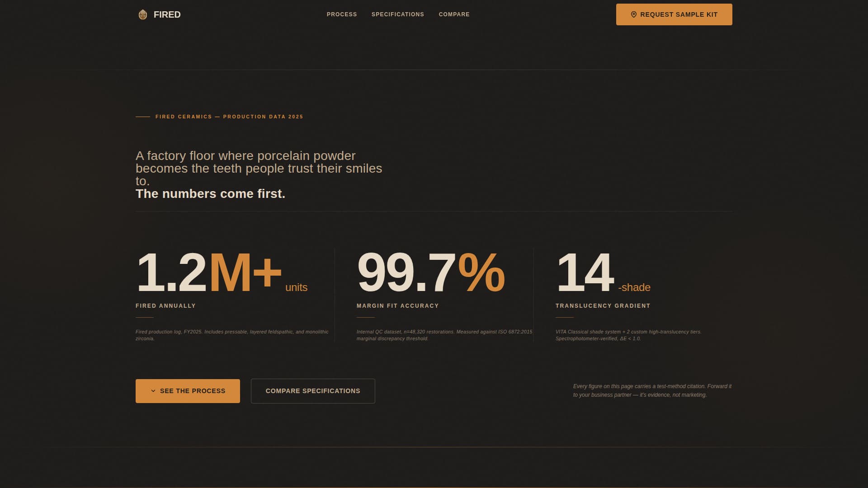The image size is (868, 488).
Task: Click the FIRED ANNUALLY stat label
Action: [x=165, y=305]
